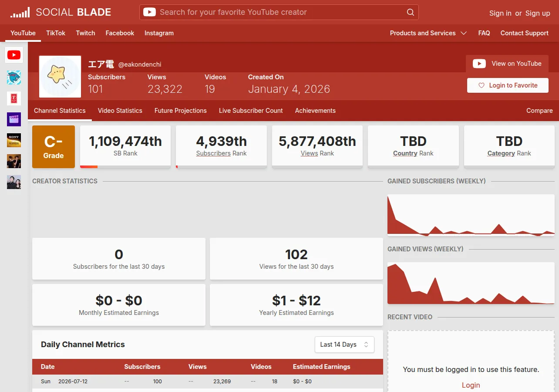Switch to the Twitch platform tab
This screenshot has height=392, width=559.
click(85, 33)
